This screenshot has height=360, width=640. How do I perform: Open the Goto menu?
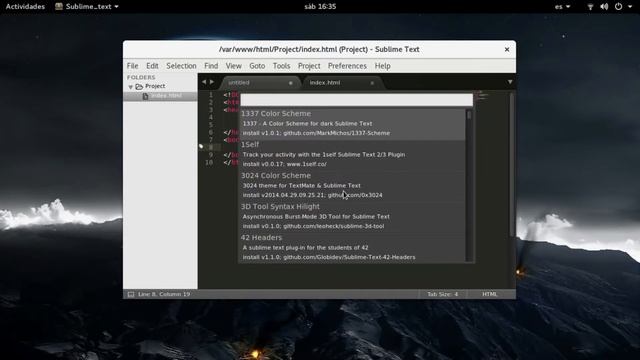coord(257,66)
